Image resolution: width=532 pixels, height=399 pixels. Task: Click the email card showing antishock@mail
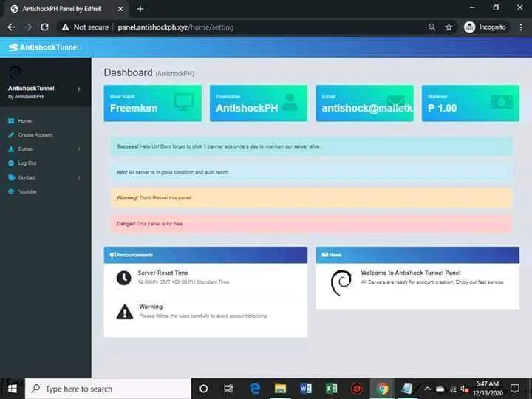pyautogui.click(x=365, y=103)
